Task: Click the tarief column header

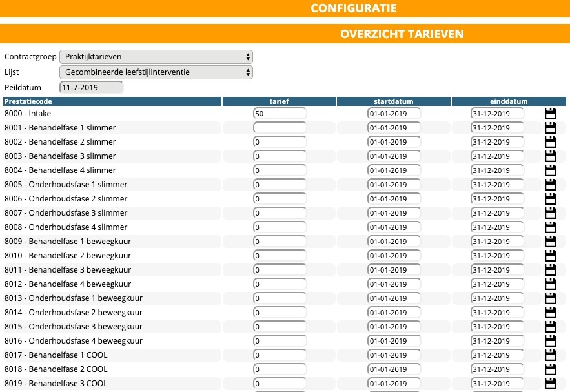Action: [279, 101]
